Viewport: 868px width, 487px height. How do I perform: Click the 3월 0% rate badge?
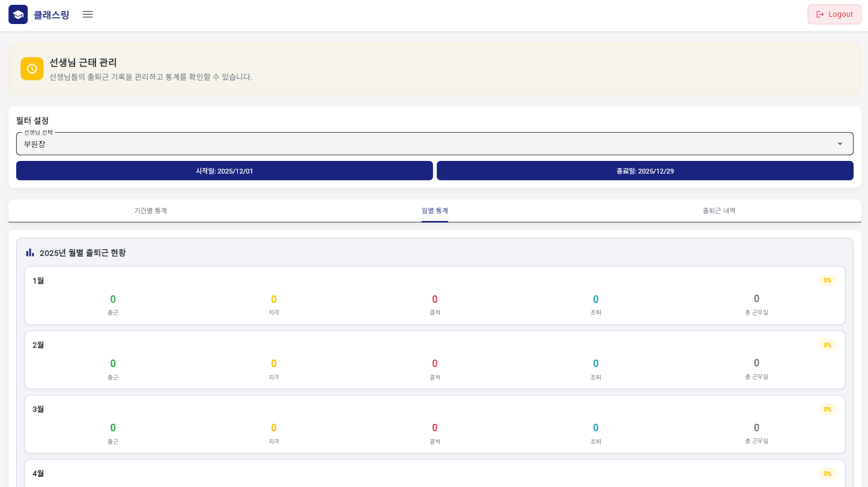(x=827, y=409)
